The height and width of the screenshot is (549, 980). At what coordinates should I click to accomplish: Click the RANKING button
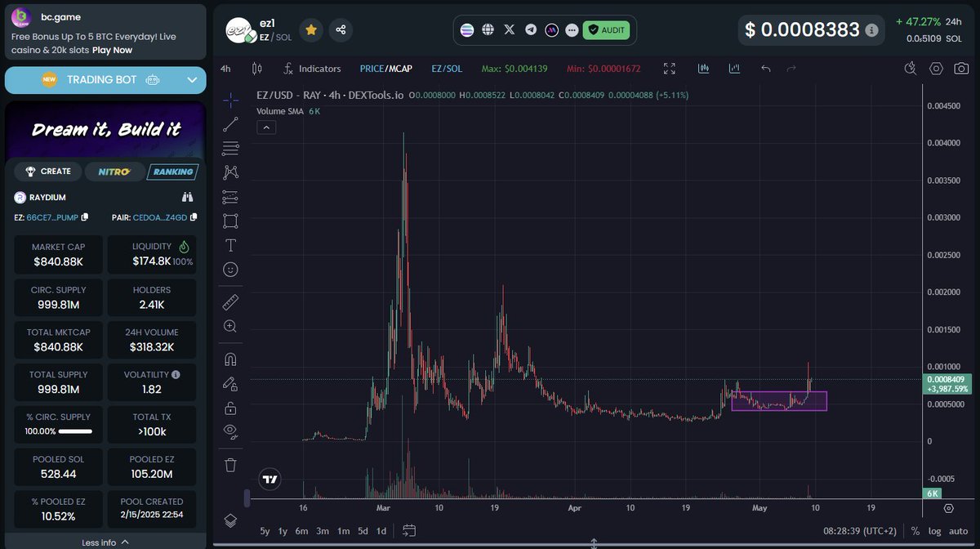172,172
